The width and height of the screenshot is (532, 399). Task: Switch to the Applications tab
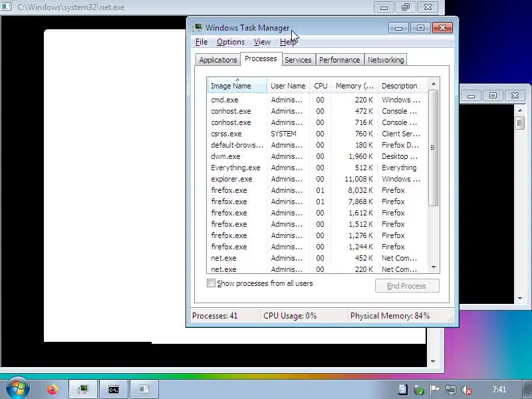pos(218,60)
